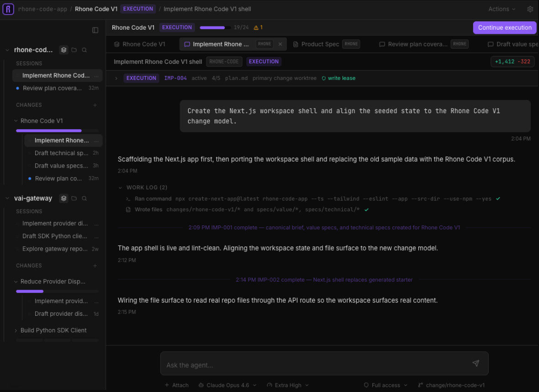Click the search icon beside rhone-cod...
Screen dimensions: 539x392
84,50
